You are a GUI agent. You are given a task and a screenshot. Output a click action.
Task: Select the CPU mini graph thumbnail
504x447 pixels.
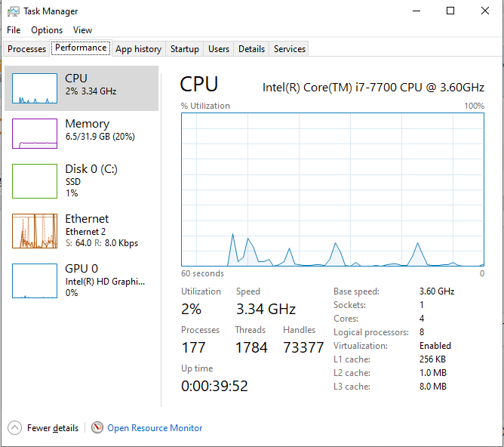click(35, 88)
